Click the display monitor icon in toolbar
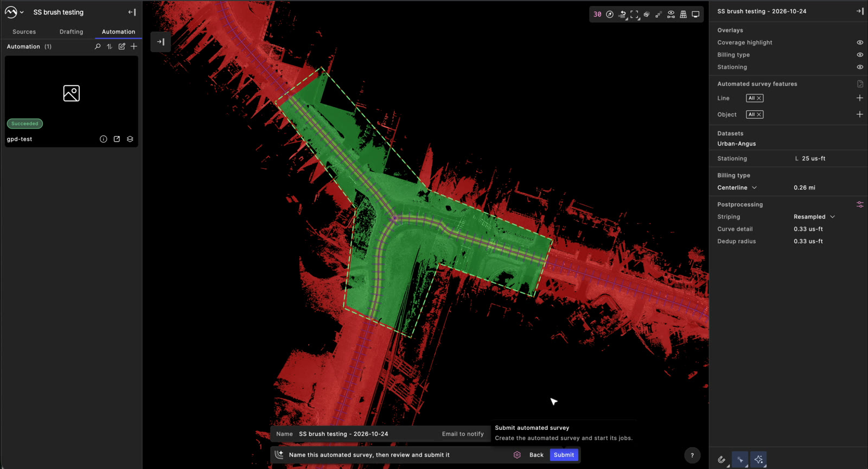The image size is (868, 469). pos(695,15)
